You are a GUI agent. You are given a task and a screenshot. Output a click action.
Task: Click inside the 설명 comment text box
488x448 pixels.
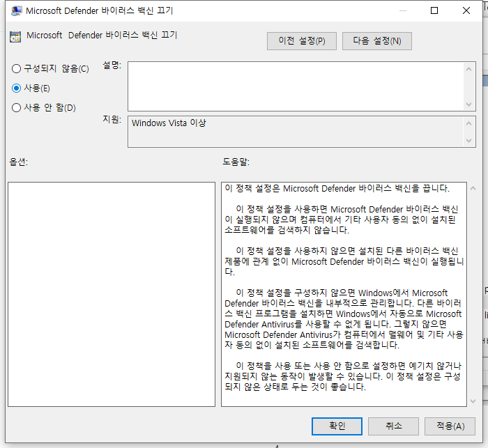click(x=296, y=86)
